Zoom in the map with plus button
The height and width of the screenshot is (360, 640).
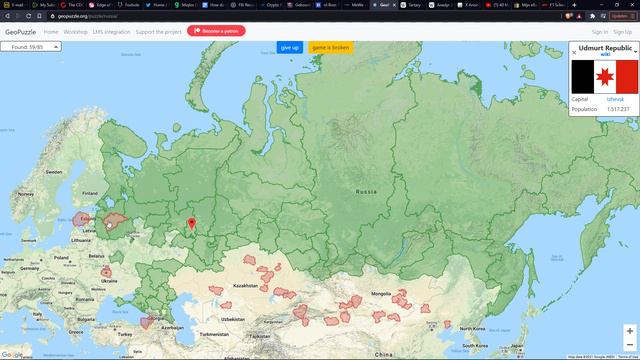click(x=630, y=331)
